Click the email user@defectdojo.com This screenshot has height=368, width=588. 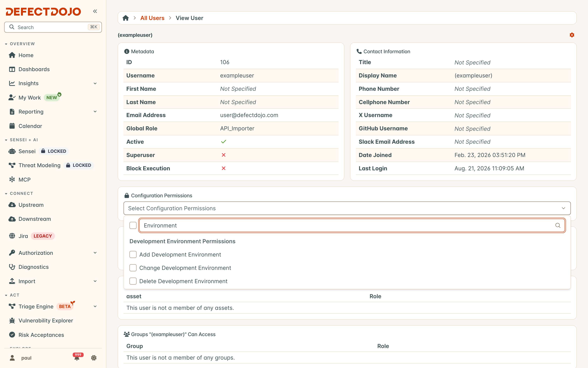[x=249, y=115]
